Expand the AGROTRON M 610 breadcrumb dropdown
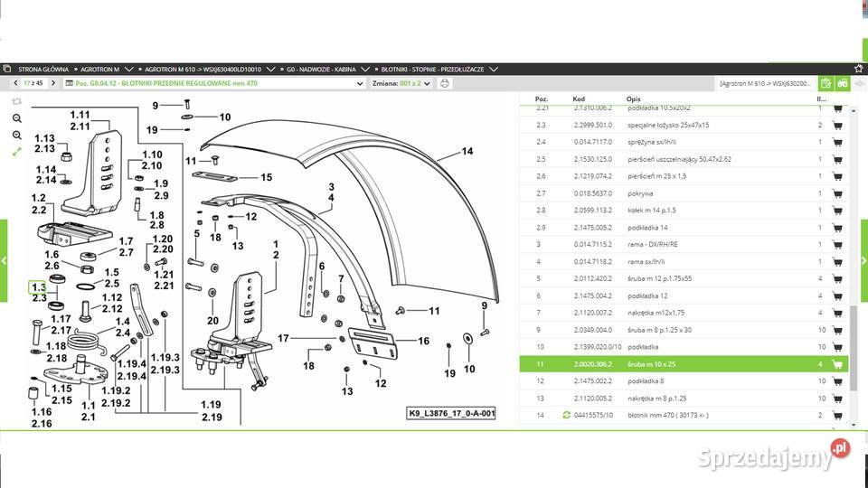Screen dimensions: 868x488 tap(270, 70)
